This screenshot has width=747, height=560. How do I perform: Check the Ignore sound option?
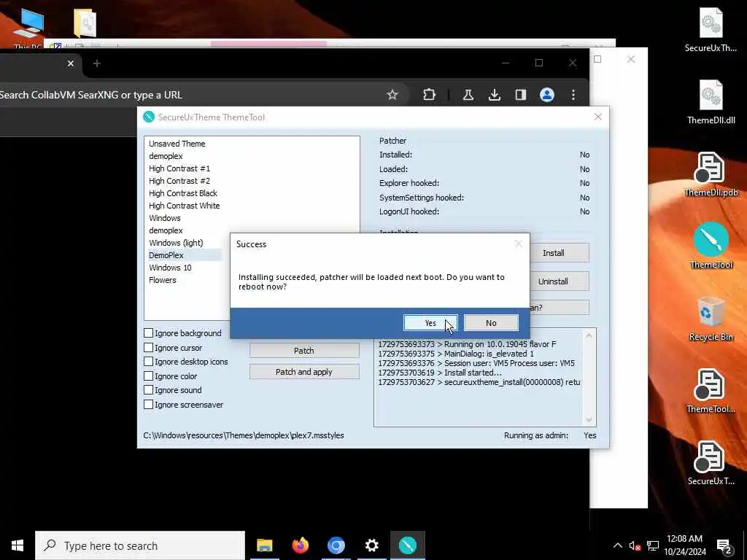[x=149, y=390]
